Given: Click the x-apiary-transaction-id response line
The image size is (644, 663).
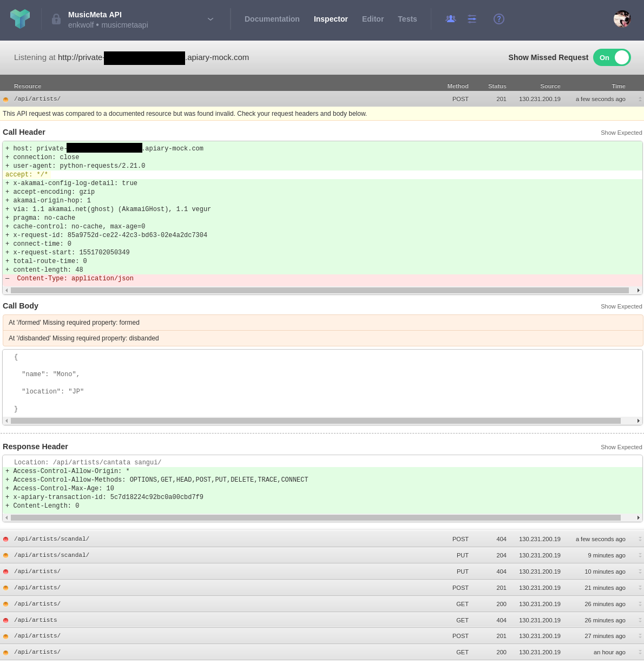Looking at the screenshot, I should click(104, 497).
